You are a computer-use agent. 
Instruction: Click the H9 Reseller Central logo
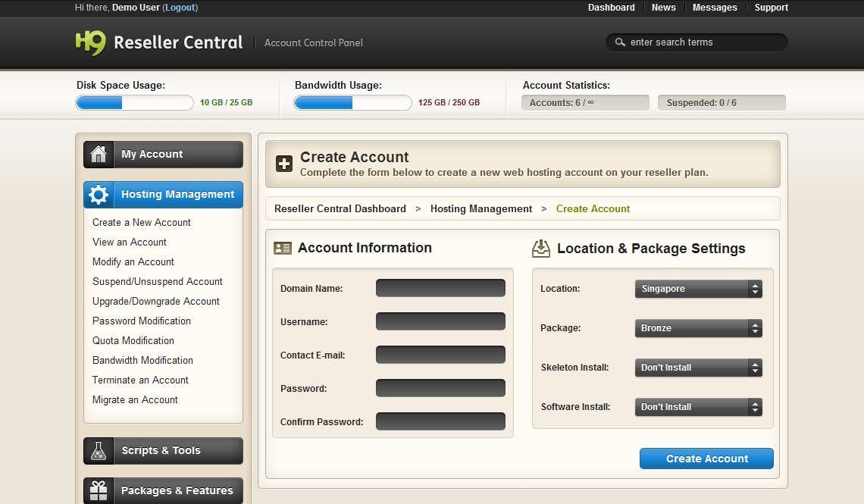(159, 42)
